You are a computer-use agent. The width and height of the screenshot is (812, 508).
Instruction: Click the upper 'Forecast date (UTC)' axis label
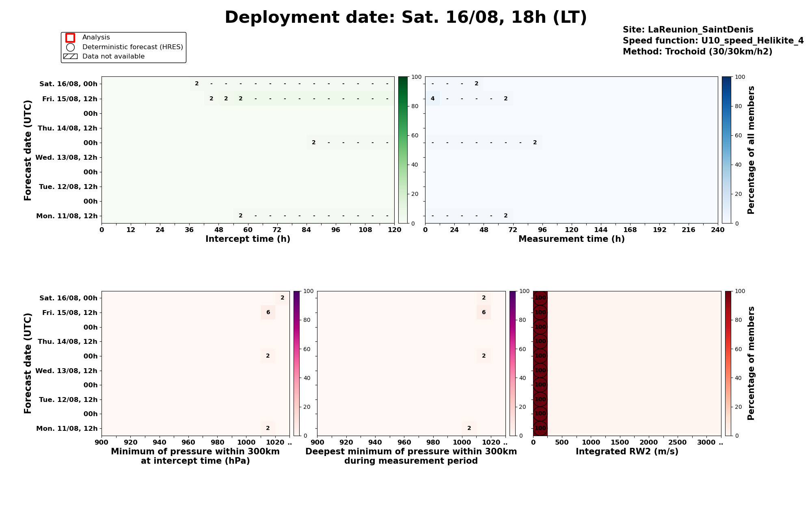(28, 150)
